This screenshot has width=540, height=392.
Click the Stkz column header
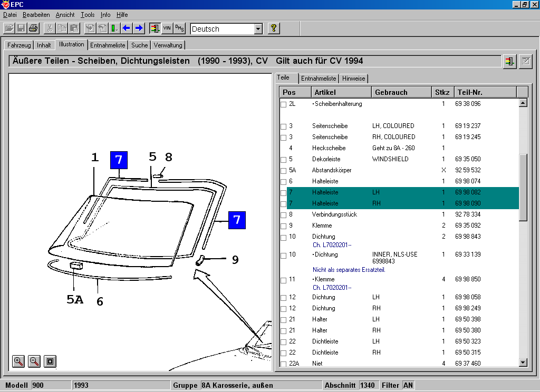[x=443, y=92]
